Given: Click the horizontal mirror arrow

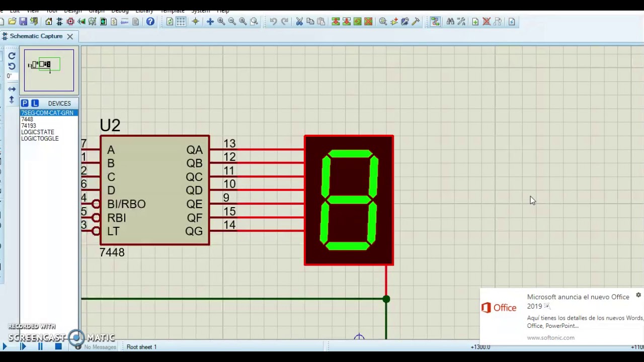Looking at the screenshot, I should coord(12,89).
